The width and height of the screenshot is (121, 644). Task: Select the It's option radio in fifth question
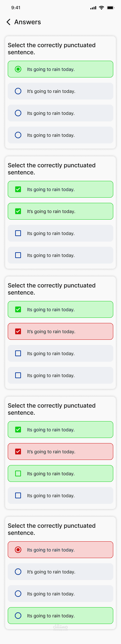18,572
